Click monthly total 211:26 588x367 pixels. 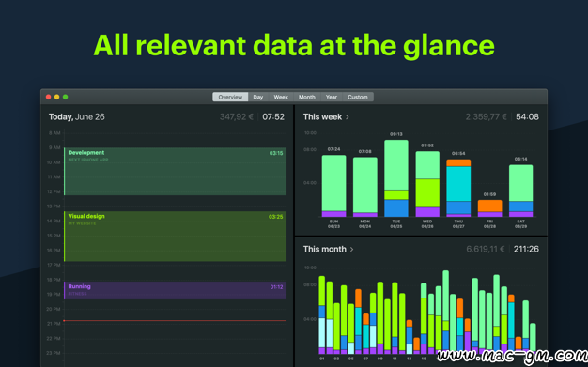pyautogui.click(x=526, y=250)
